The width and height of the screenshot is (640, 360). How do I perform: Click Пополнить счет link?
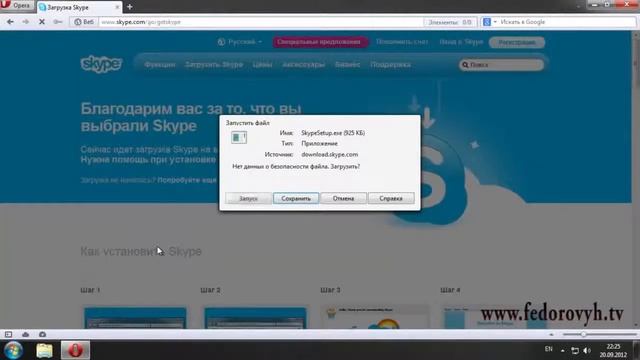tap(402, 42)
